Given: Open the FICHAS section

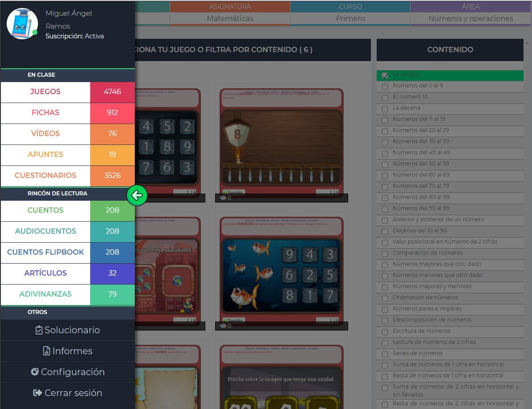Looking at the screenshot, I should (x=46, y=113).
